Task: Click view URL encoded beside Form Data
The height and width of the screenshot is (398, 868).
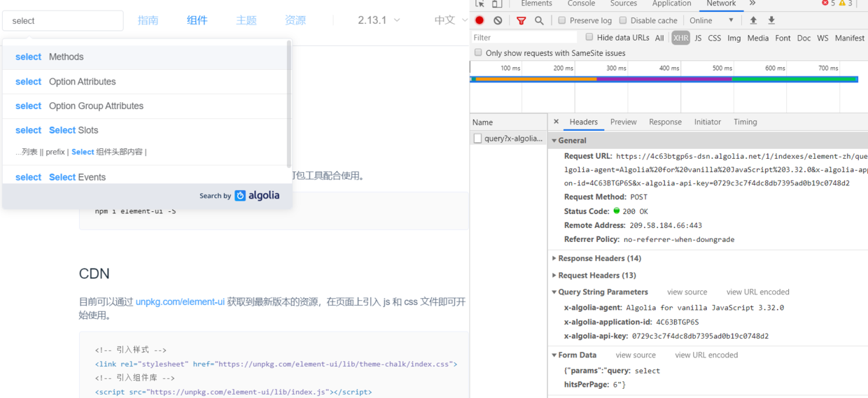Action: [x=706, y=355]
